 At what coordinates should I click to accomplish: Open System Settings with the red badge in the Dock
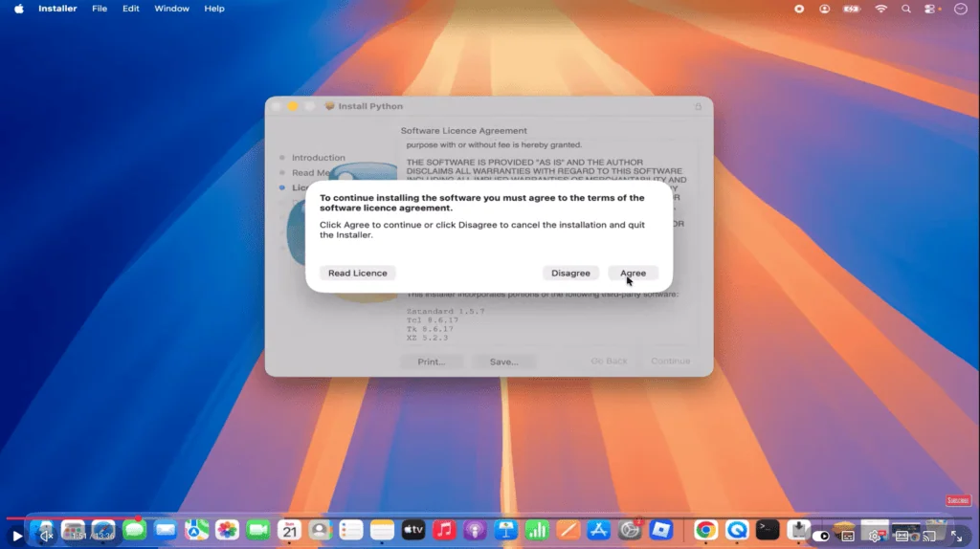pyautogui.click(x=630, y=530)
